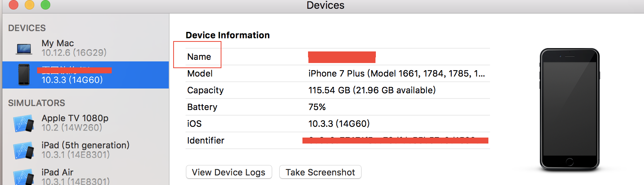Click the iPad (5th generation) simulator icon
644x185 pixels.
(24, 150)
